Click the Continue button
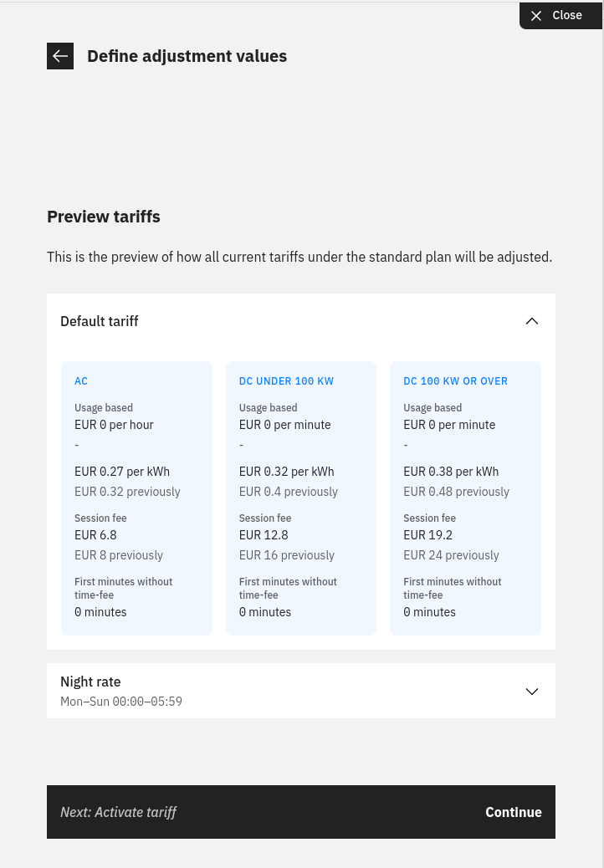604x868 pixels. (513, 812)
